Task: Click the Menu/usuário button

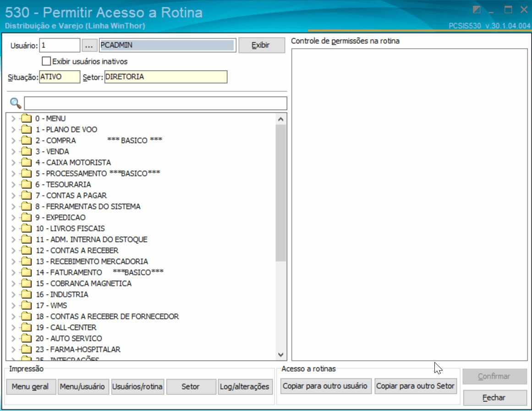Action: (83, 387)
